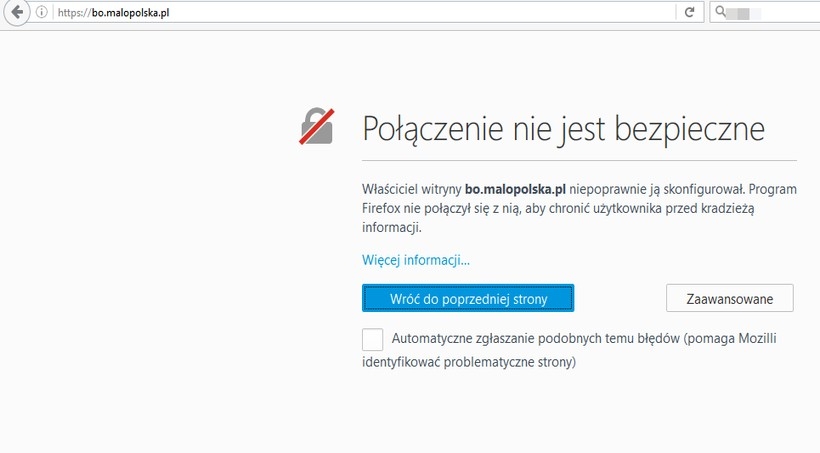Click the text "identyfikować problematyczne strony)"
The image size is (820, 453).
(469, 362)
